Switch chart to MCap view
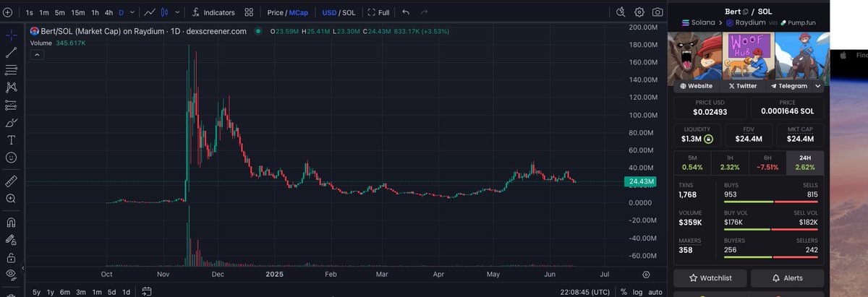This screenshot has height=297, width=868. pos(299,12)
